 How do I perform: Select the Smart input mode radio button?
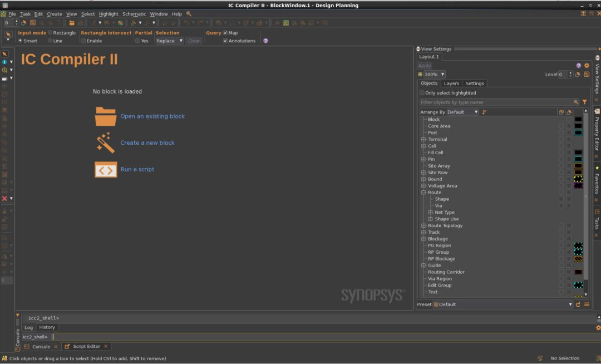pyautogui.click(x=21, y=41)
